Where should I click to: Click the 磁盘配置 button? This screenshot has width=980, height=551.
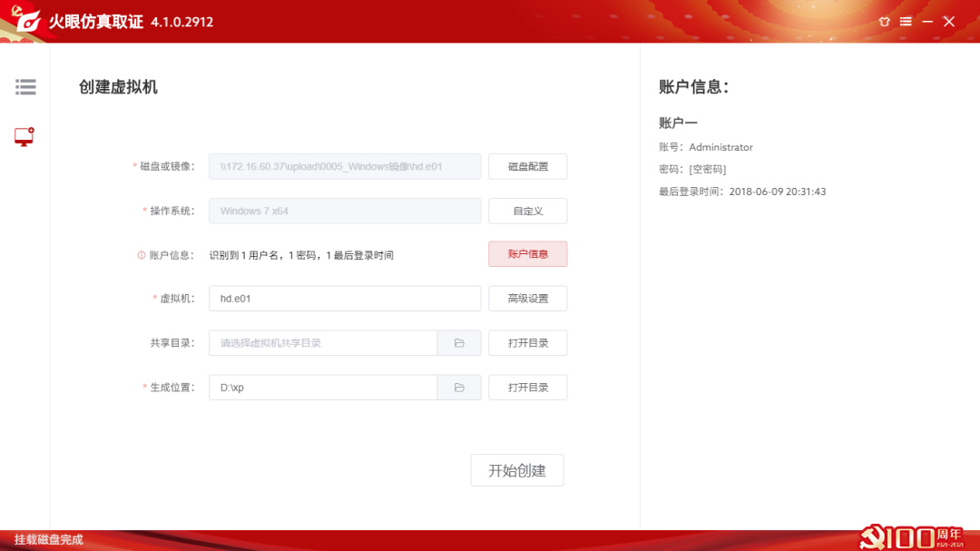coord(527,166)
